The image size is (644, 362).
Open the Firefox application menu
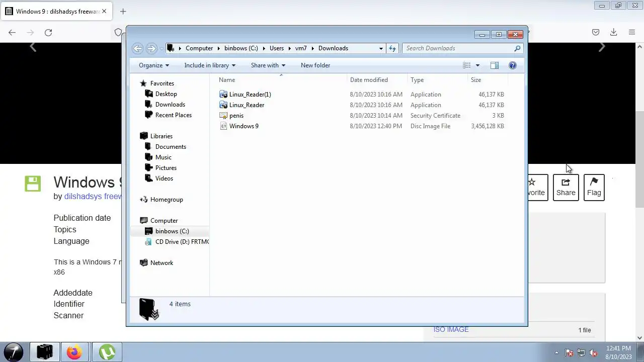632,32
